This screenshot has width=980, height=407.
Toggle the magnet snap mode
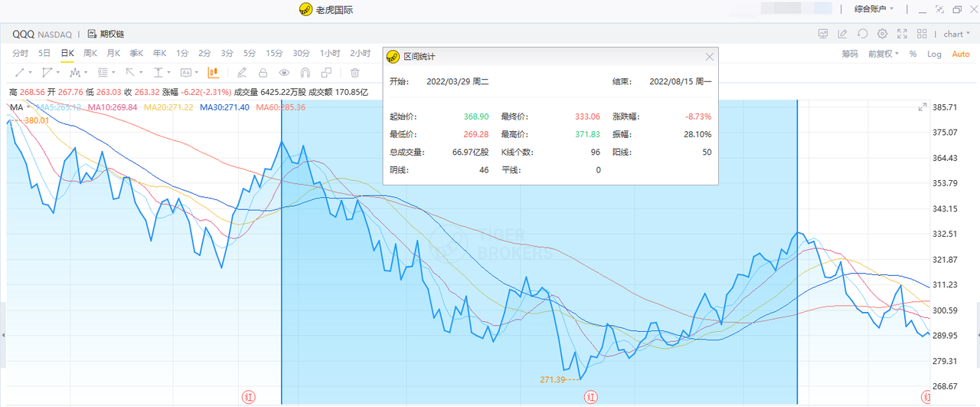(x=305, y=73)
